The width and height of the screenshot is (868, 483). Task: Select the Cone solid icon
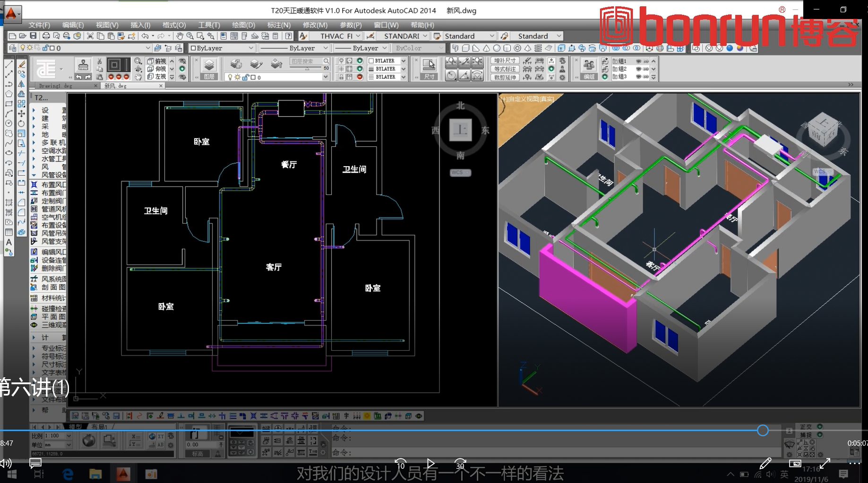(x=486, y=48)
